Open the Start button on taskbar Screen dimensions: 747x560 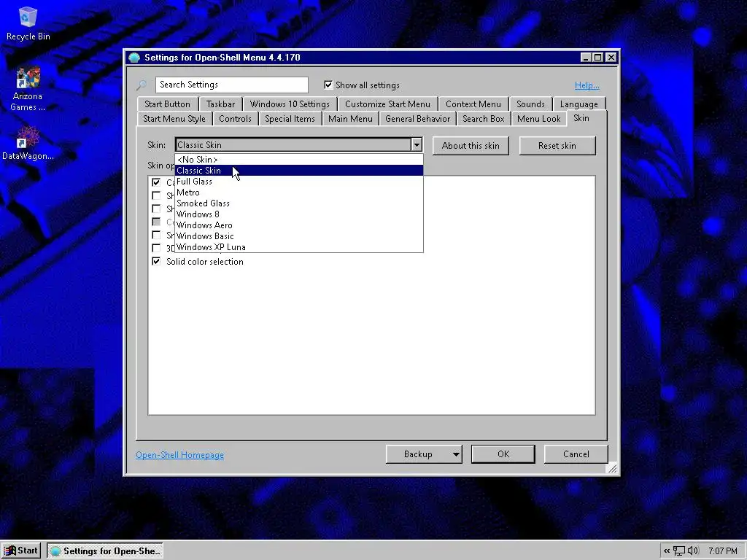pos(20,551)
